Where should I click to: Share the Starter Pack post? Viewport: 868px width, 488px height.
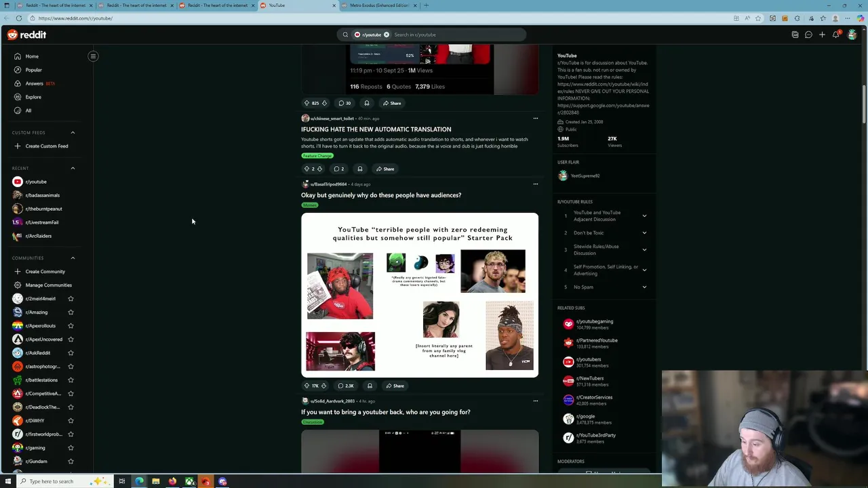pos(395,386)
